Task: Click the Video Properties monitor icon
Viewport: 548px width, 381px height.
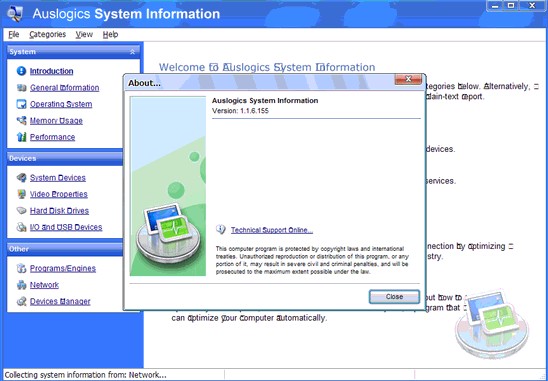Action: [x=21, y=194]
